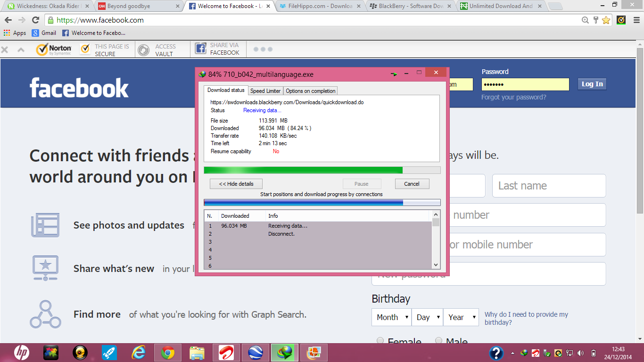644x362 pixels.
Task: Select the Female radio button
Action: [380, 341]
